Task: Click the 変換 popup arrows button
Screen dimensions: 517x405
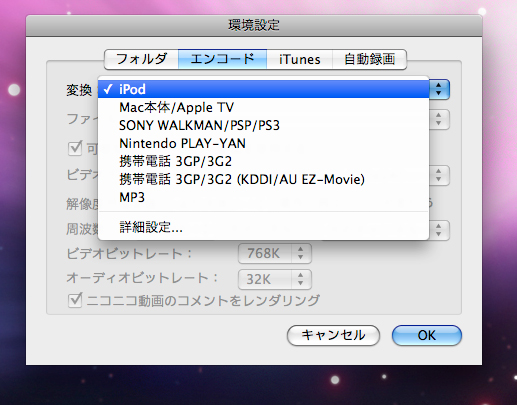Action: [439, 89]
